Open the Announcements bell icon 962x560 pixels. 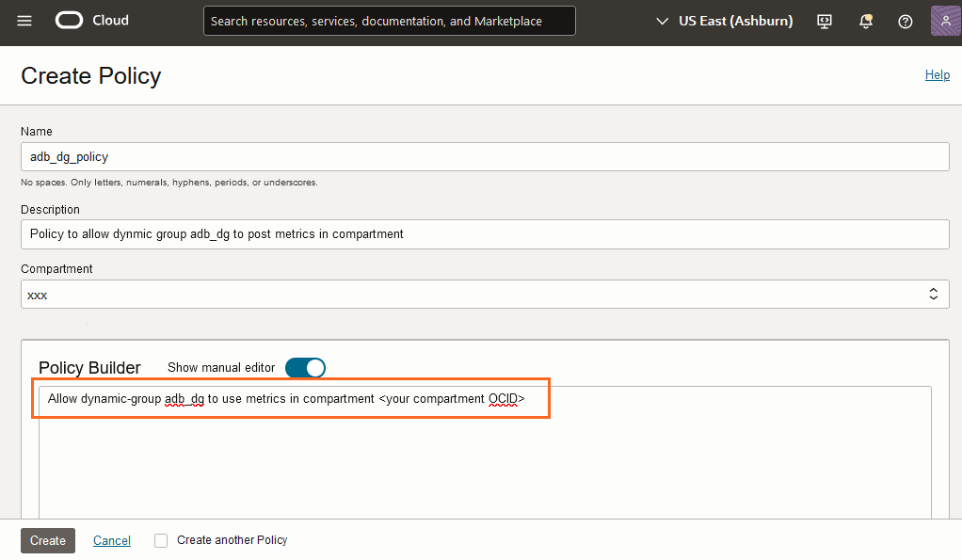pyautogui.click(x=865, y=21)
